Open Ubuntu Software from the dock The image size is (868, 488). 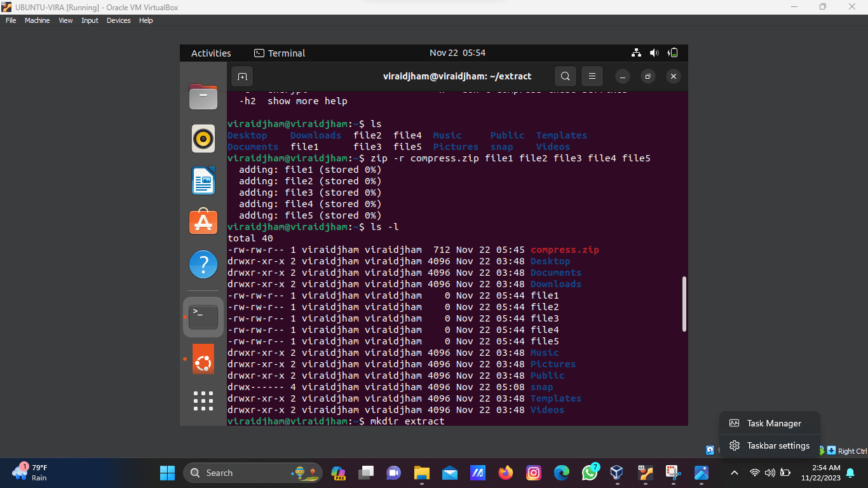tap(203, 222)
